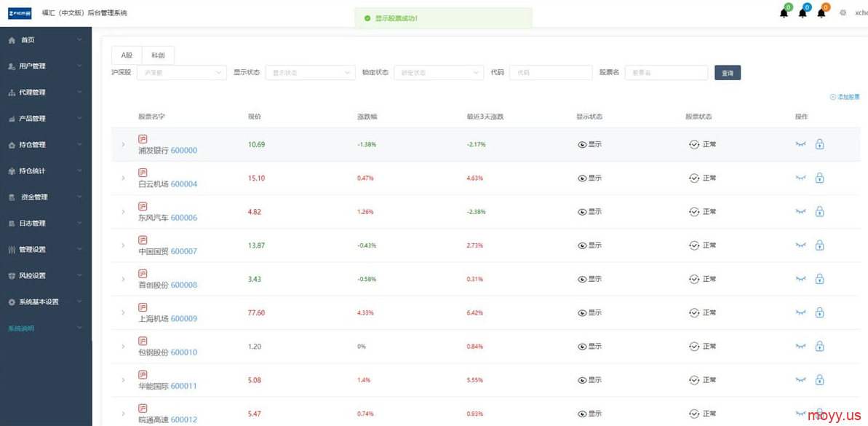868x426 pixels.
Task: Lock the 浦发银行 600000 stock
Action: [x=820, y=145]
